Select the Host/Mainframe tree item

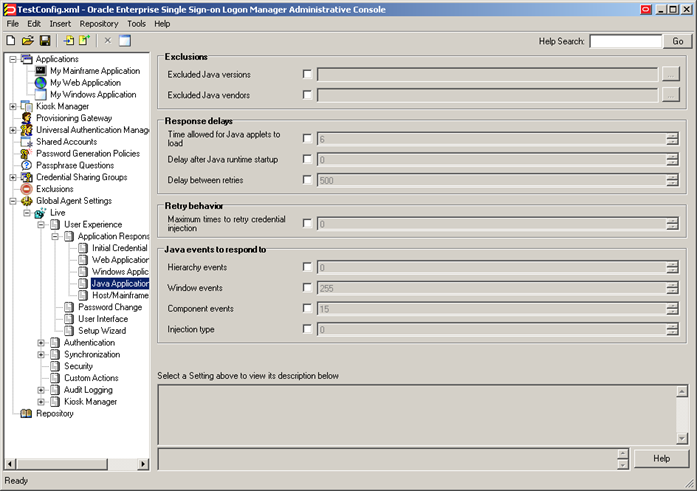(120, 295)
